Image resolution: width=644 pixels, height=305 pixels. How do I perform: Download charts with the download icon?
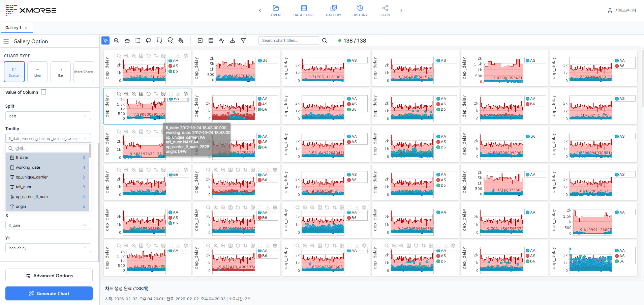[x=233, y=40]
